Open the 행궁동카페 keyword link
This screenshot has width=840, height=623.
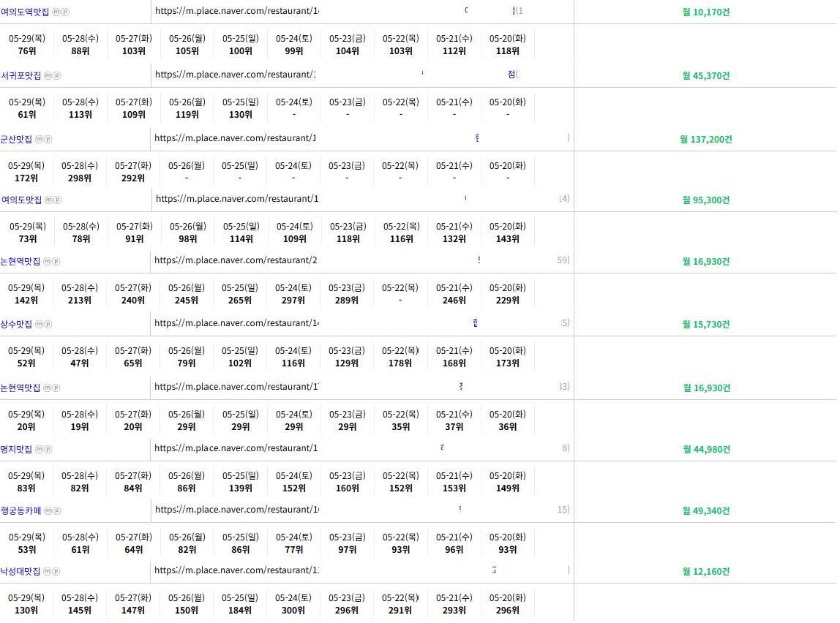21,510
